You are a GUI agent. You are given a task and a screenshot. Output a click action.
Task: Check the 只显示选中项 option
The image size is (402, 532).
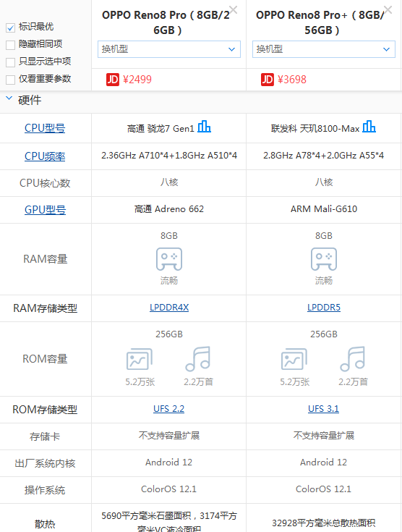click(x=11, y=62)
